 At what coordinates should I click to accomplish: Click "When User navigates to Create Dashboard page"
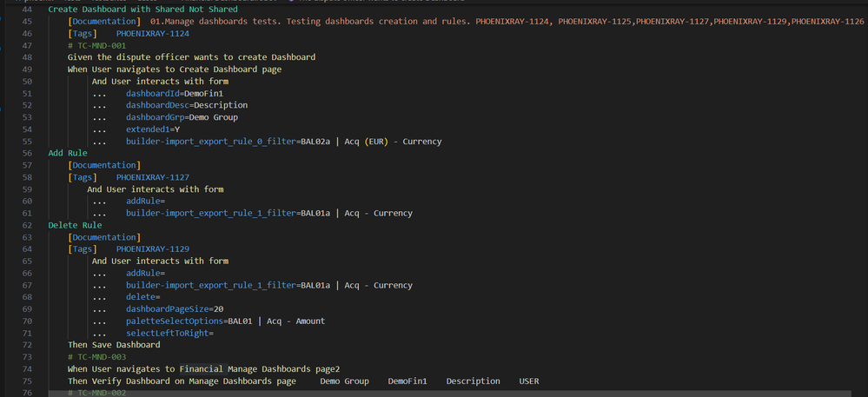point(175,69)
